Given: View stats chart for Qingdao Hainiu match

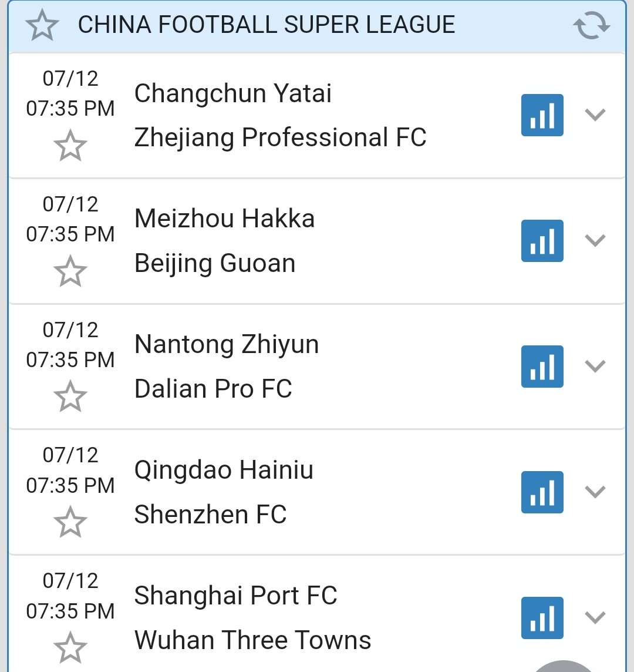Looking at the screenshot, I should pyautogui.click(x=542, y=492).
